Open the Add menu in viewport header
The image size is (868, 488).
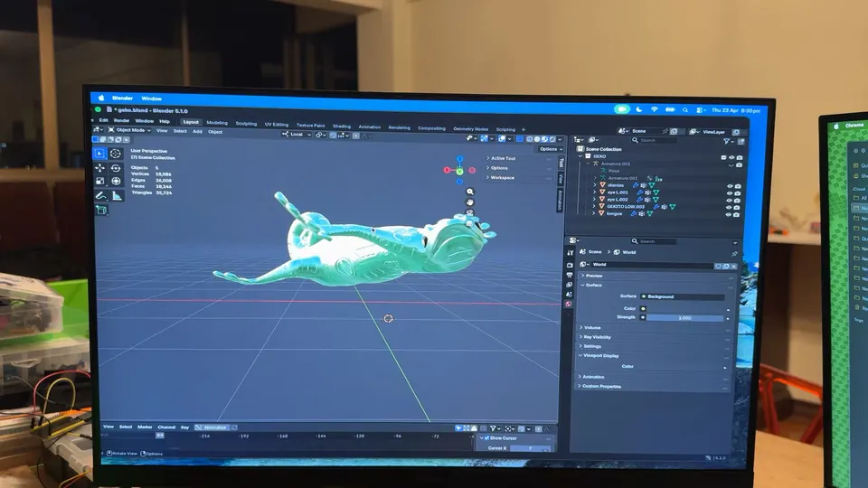(197, 132)
